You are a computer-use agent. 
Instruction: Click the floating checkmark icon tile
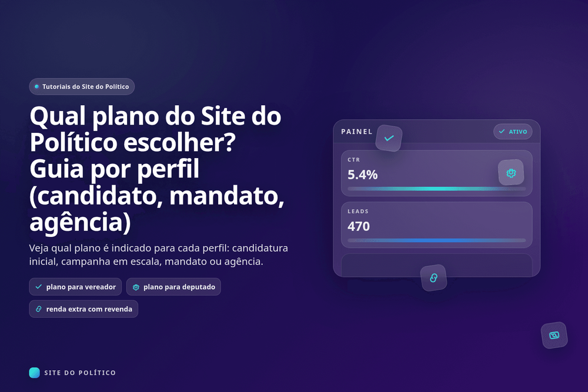pyautogui.click(x=389, y=138)
